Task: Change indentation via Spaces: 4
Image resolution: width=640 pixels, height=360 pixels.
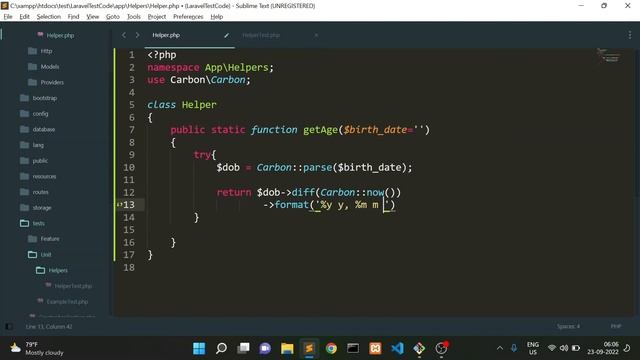Action: pyautogui.click(x=568, y=327)
